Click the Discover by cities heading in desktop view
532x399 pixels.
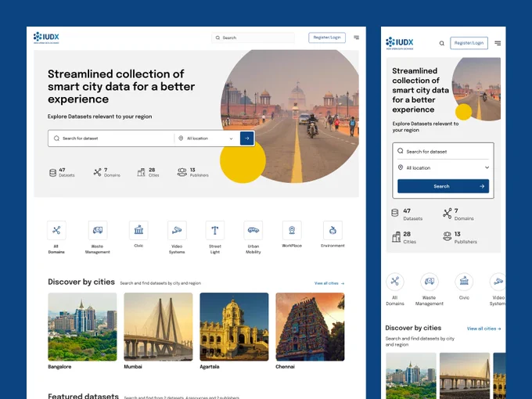[x=81, y=282]
